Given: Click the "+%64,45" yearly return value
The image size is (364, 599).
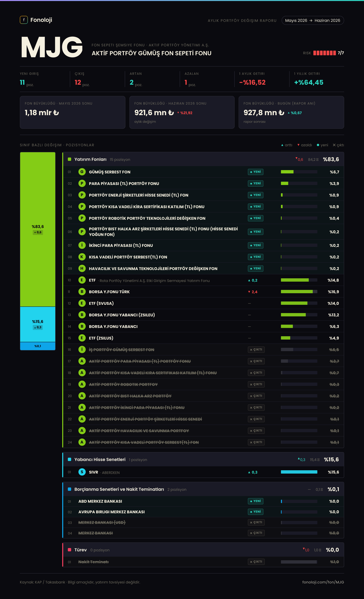Looking at the screenshot, I should point(309,82).
